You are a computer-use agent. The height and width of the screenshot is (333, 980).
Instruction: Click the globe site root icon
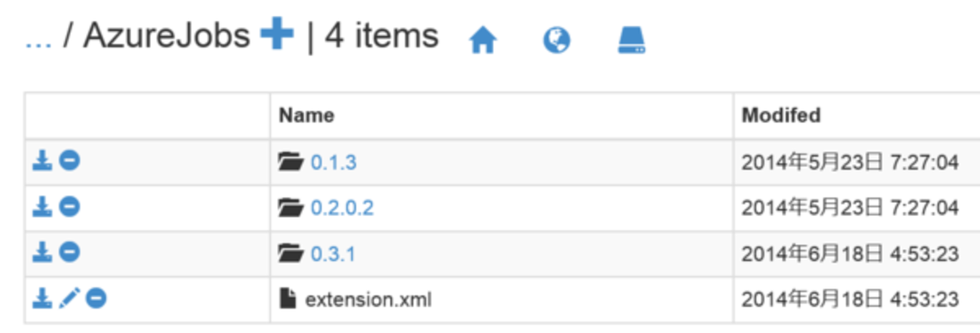(x=556, y=41)
